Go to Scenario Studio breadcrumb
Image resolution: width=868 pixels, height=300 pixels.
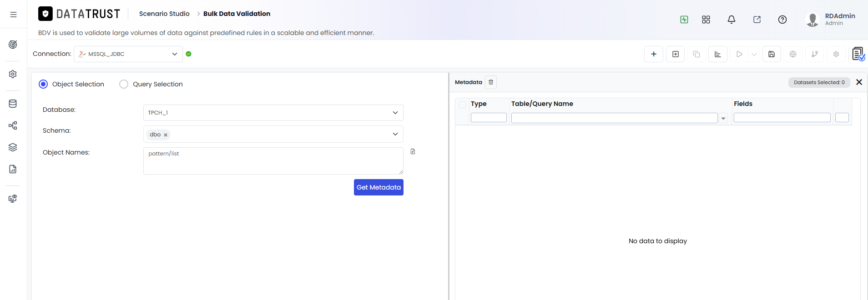164,14
